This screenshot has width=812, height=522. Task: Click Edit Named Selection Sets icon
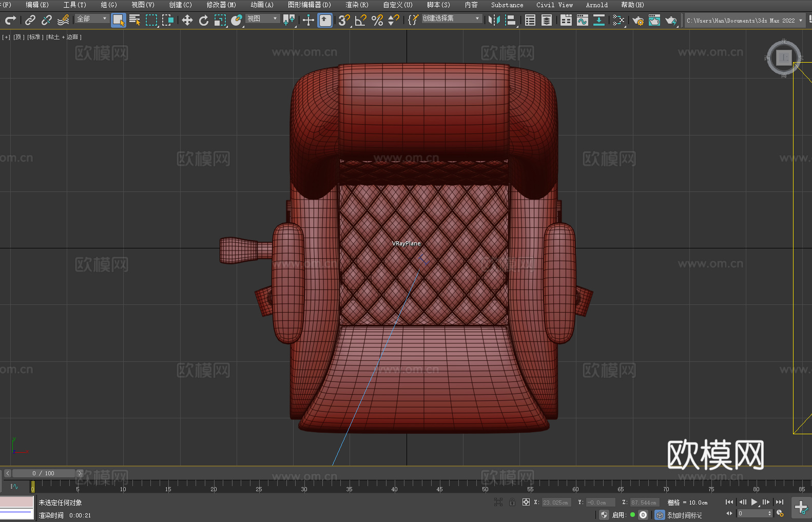click(413, 20)
